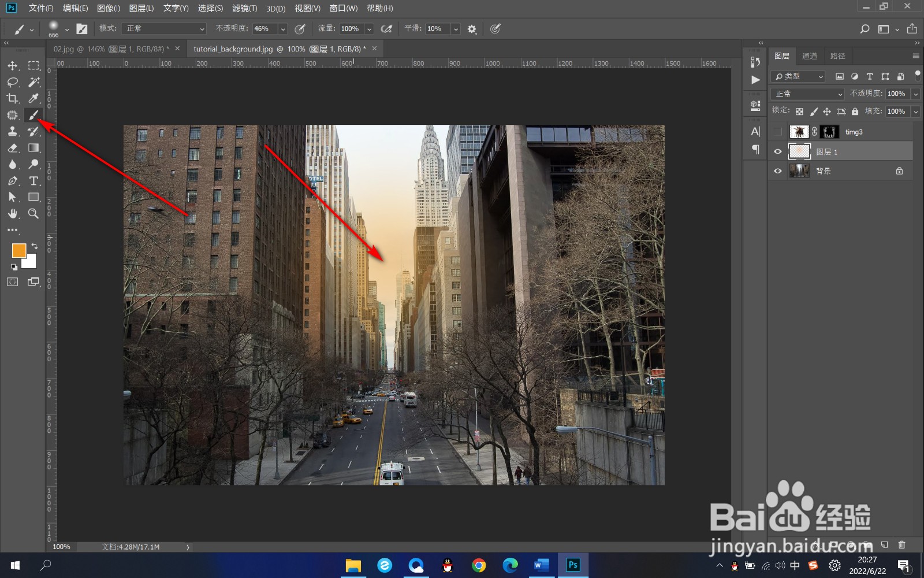The image size is (924, 578).
Task: Hide 背景 layer via eye icon
Action: [x=778, y=171]
